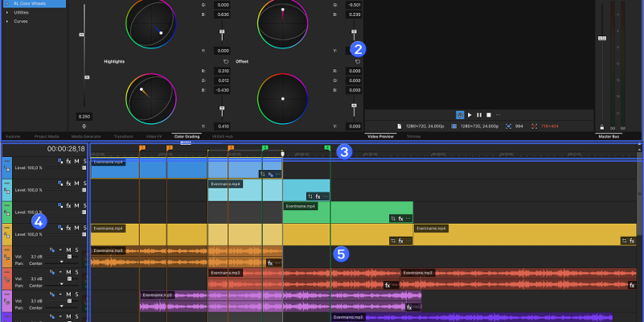The width and height of the screenshot is (644, 322).
Task: Click the project properties page icon
Action: pos(400,126)
